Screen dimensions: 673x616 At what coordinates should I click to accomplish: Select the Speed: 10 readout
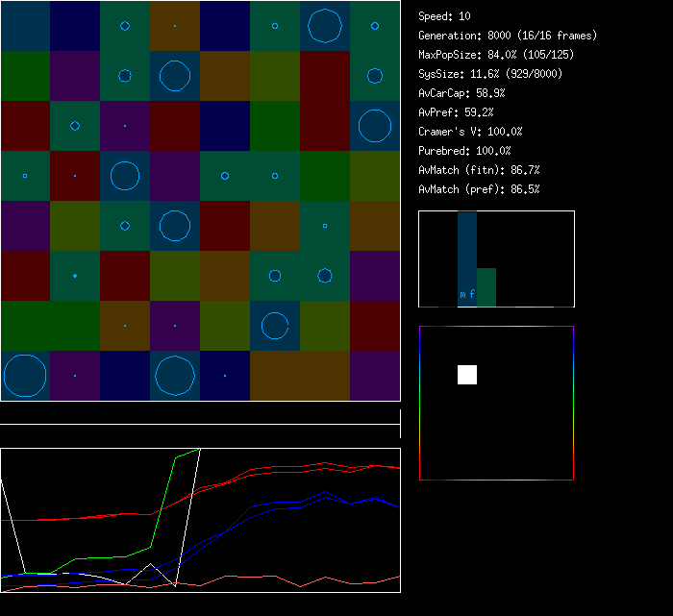[x=445, y=16]
